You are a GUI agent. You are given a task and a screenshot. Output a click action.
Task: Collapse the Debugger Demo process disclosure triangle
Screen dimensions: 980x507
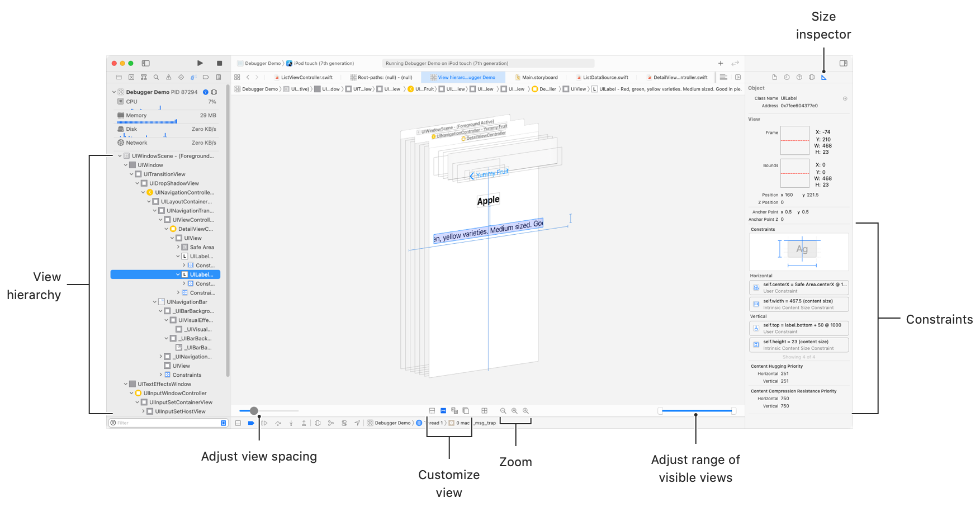[x=114, y=92]
